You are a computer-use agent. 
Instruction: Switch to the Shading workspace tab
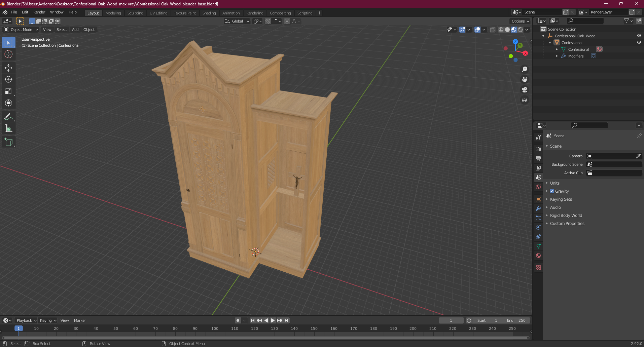click(x=209, y=13)
